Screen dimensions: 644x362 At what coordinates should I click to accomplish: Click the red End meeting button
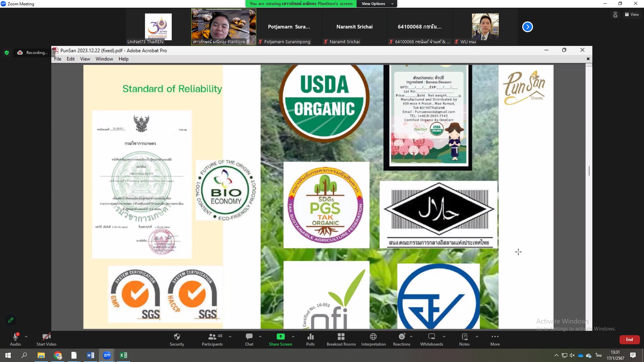[x=629, y=340]
